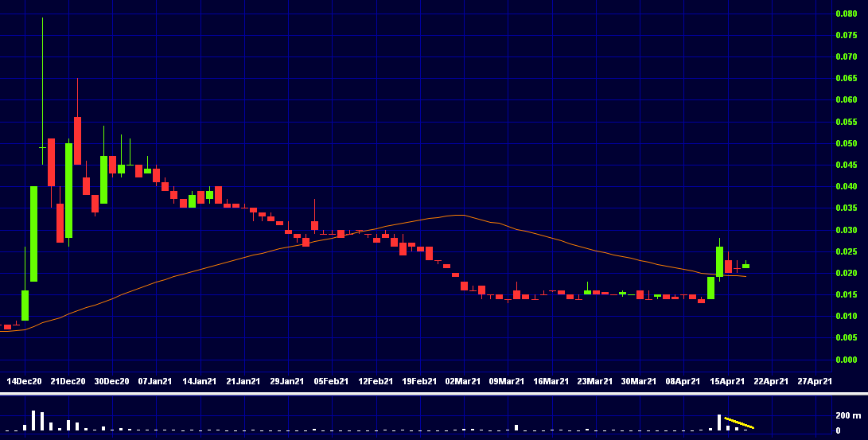Select the 23Mar21 date label
Viewport: 868px width, 440px height.
(x=595, y=381)
